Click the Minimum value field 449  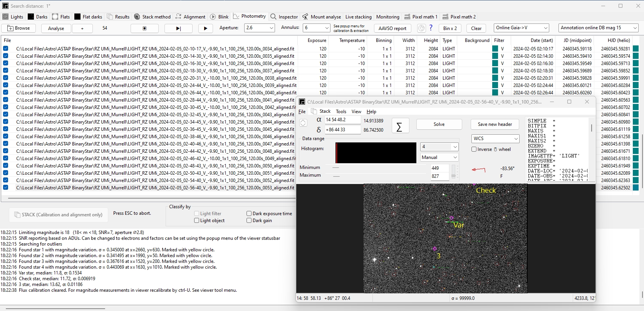(440, 168)
